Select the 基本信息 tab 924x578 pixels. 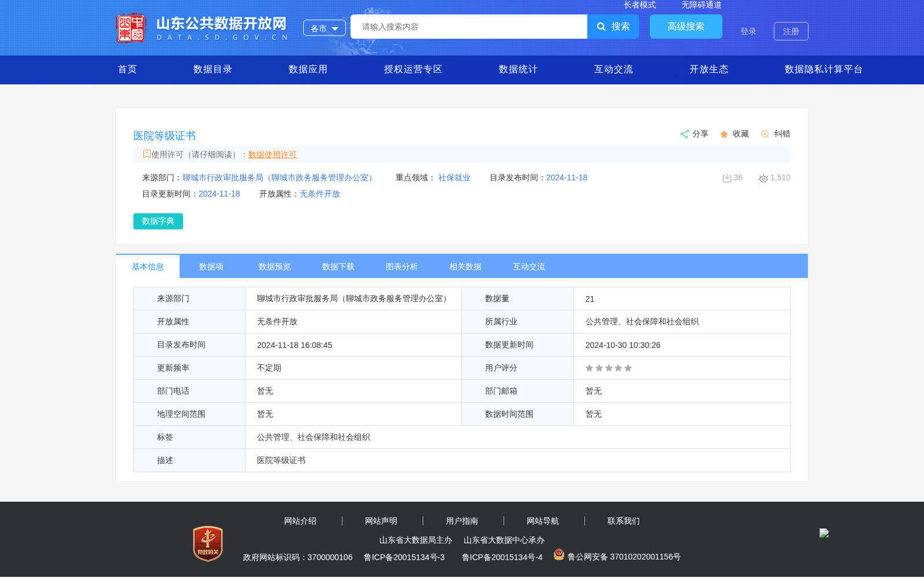click(148, 266)
